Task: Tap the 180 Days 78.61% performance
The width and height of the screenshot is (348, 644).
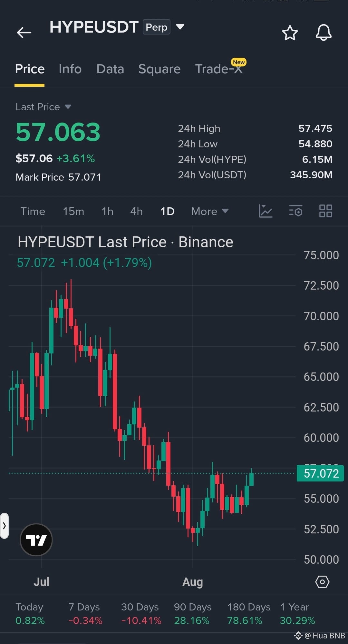Action: [248, 614]
